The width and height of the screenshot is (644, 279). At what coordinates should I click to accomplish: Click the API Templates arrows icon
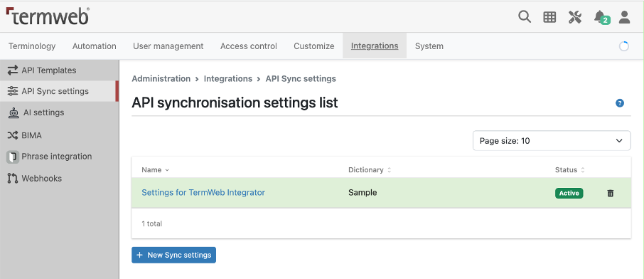click(x=13, y=70)
